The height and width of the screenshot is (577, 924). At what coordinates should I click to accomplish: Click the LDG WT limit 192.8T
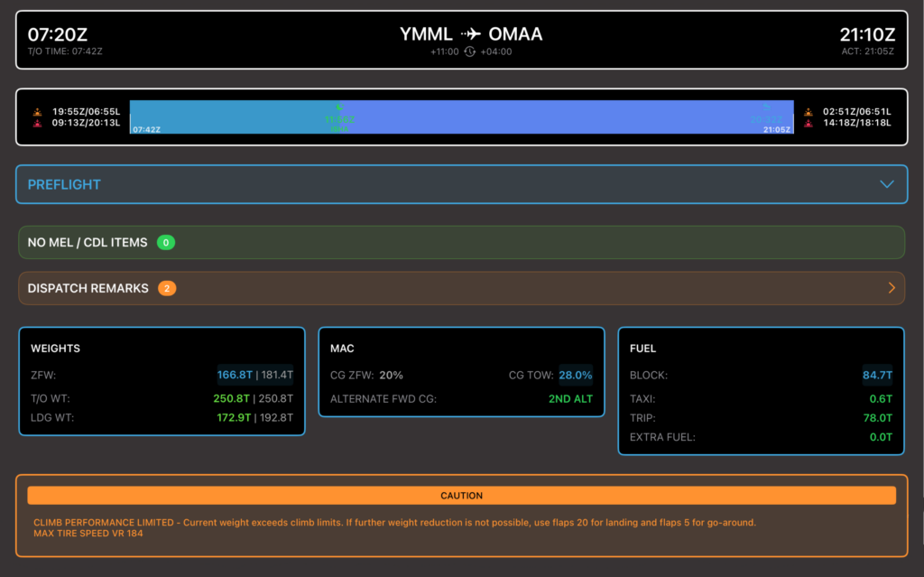(277, 418)
